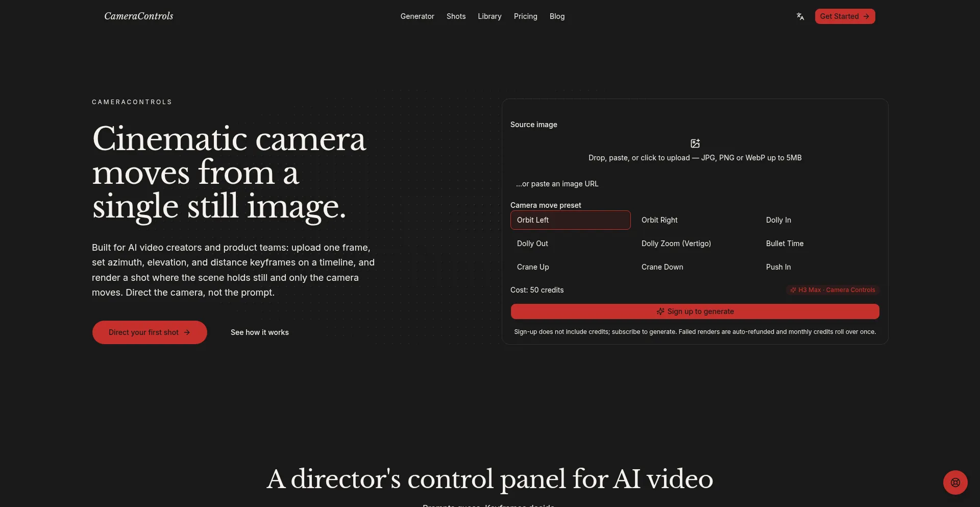Open the Library nav link
The image size is (980, 507).
pos(489,16)
